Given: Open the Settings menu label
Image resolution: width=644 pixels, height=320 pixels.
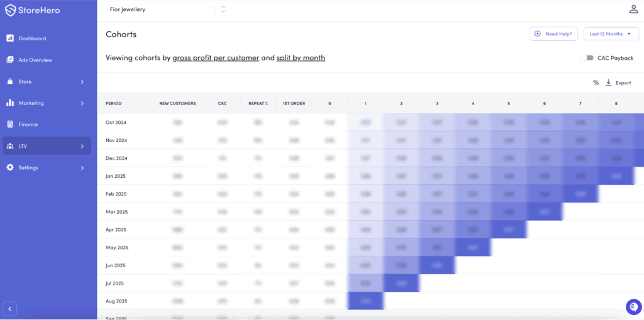Looking at the screenshot, I should click(28, 168).
